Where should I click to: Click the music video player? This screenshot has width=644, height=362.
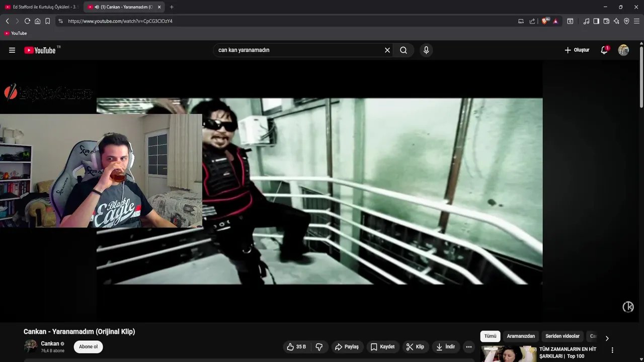319,191
